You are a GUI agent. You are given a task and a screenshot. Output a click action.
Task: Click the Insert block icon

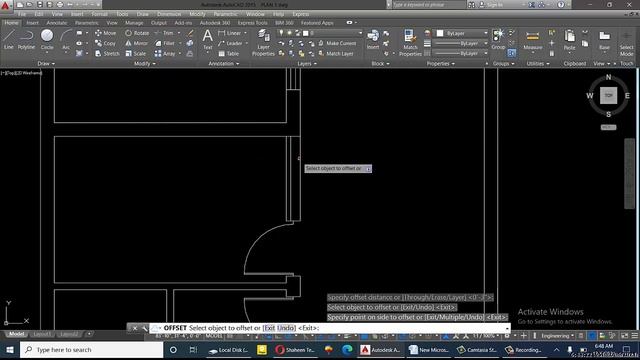click(x=373, y=39)
